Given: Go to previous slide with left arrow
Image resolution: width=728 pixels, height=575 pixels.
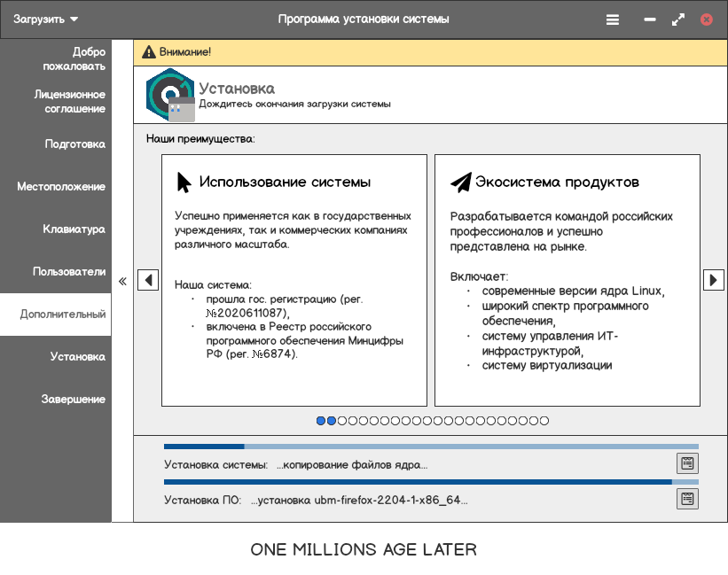Looking at the screenshot, I should tap(148, 280).
